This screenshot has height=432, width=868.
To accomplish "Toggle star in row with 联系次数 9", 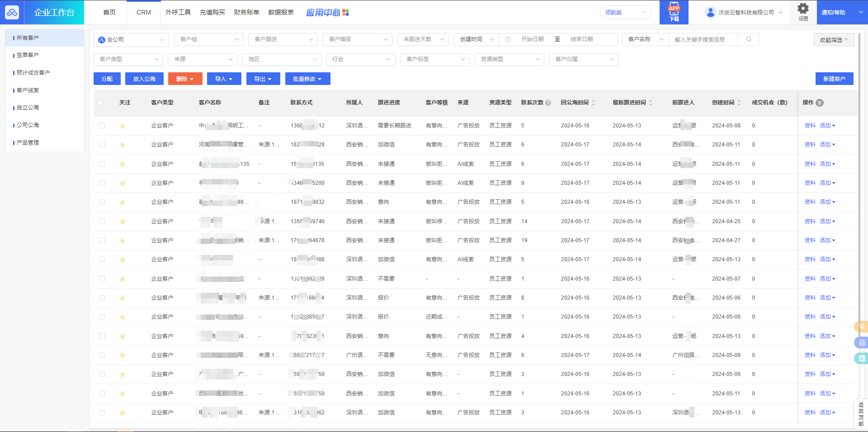I will 123,183.
